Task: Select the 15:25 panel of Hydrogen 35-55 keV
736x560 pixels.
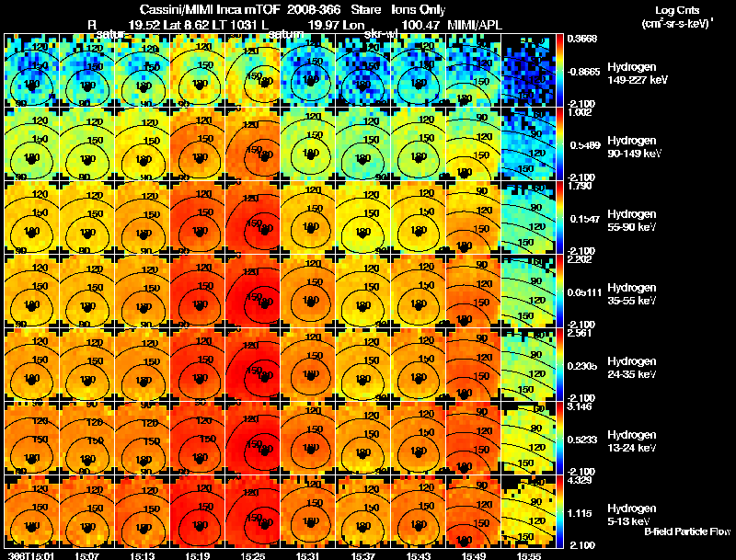Action: click(253, 291)
